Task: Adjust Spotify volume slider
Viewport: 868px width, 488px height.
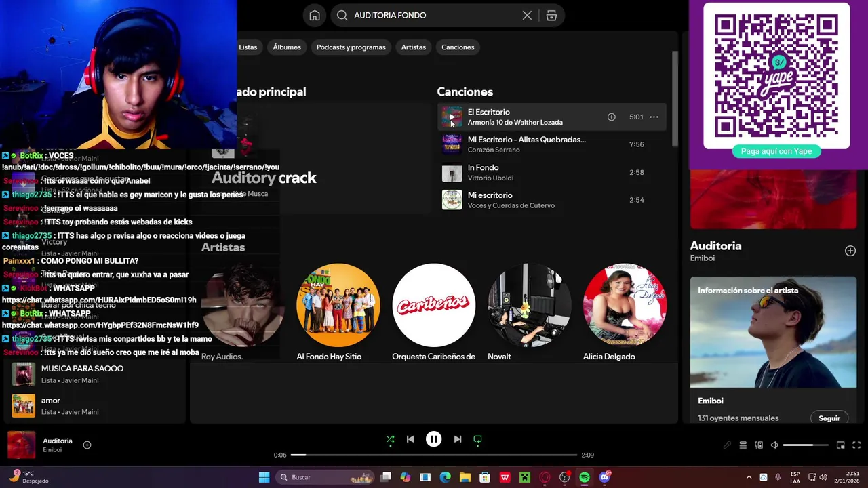Action: pyautogui.click(x=806, y=445)
